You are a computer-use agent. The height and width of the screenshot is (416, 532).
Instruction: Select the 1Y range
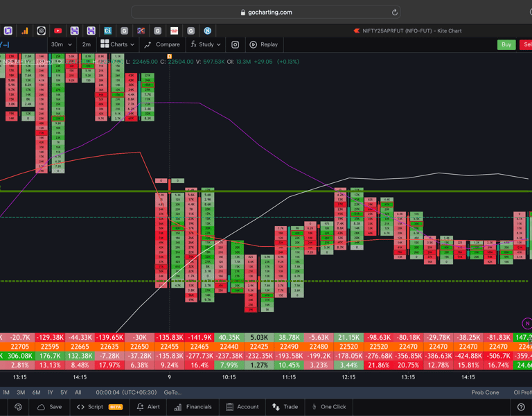(x=50, y=392)
